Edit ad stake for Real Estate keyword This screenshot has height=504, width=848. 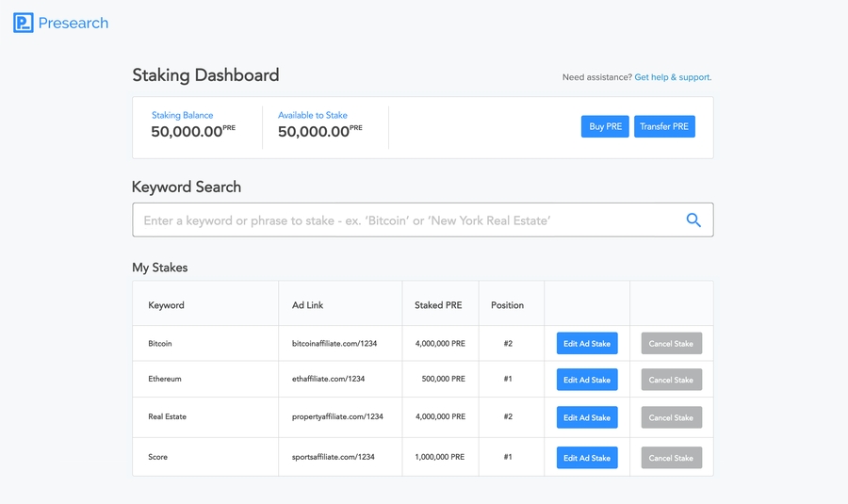(x=587, y=417)
